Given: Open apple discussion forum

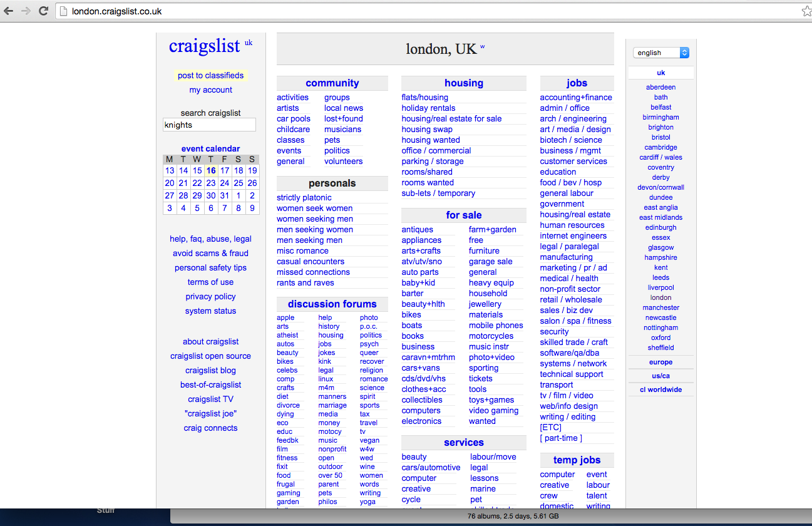Looking at the screenshot, I should (x=285, y=317).
